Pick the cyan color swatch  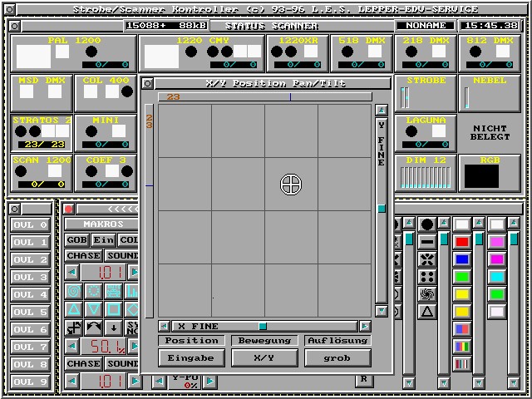coord(497,277)
